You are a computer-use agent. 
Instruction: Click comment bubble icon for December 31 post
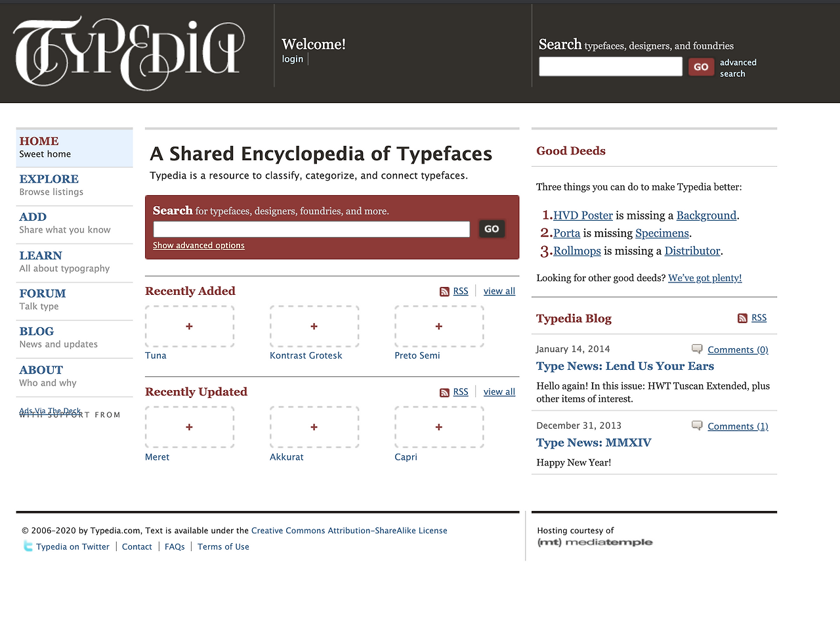point(697,426)
